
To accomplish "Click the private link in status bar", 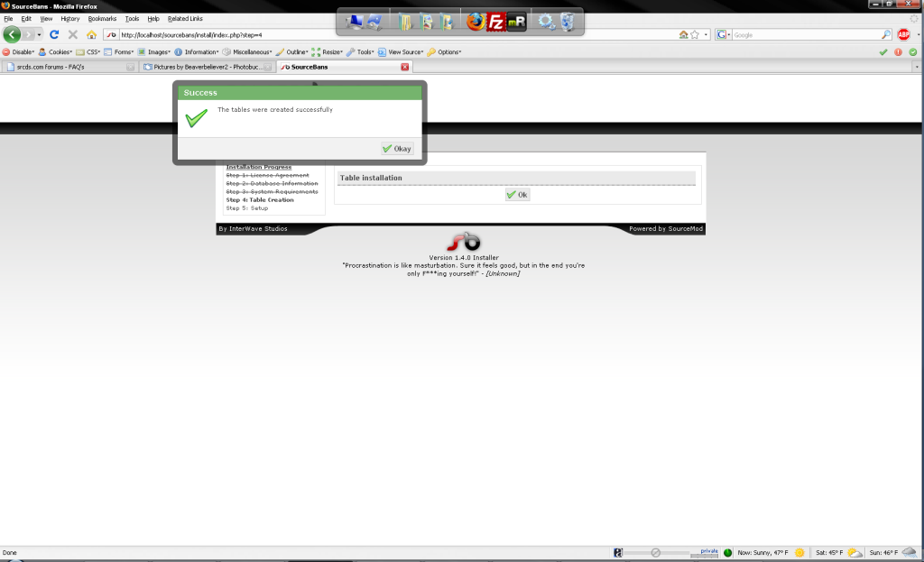I will pyautogui.click(x=709, y=551).
